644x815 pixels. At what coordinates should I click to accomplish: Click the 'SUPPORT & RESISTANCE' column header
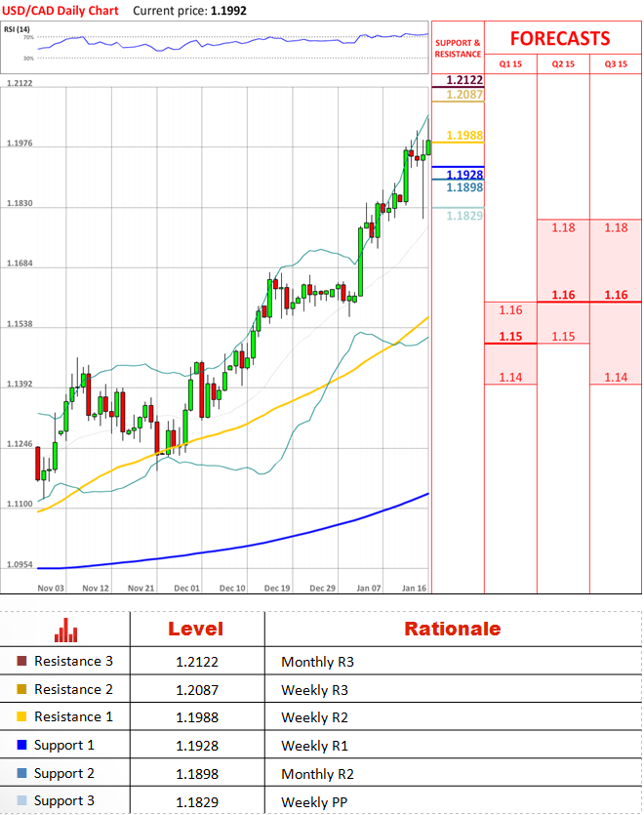[x=458, y=49]
